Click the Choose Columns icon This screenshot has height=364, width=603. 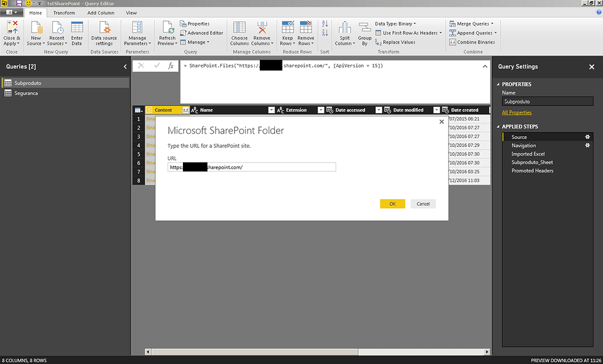(239, 30)
